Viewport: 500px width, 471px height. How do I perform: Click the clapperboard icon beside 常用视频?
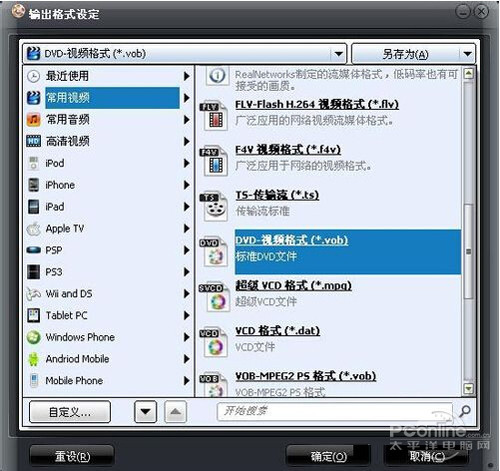click(33, 98)
